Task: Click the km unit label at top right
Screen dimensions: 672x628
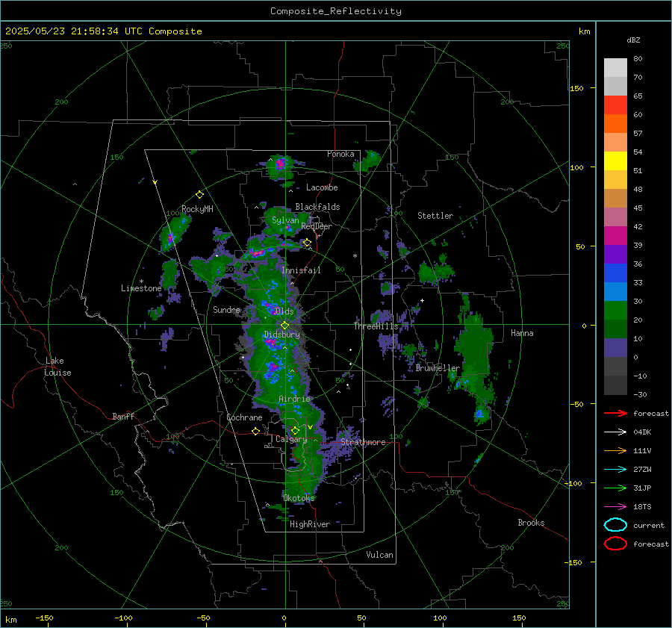Action: coord(584,31)
